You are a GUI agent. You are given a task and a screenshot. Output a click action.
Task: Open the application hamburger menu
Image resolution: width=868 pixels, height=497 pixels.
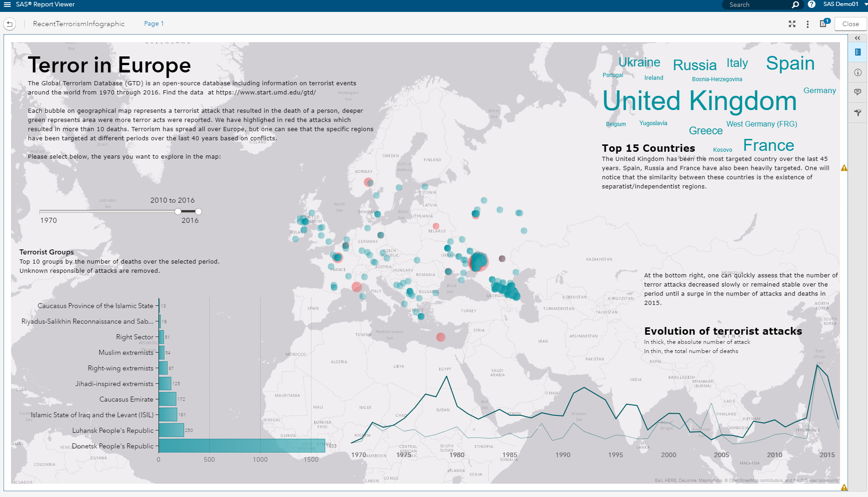[7, 5]
